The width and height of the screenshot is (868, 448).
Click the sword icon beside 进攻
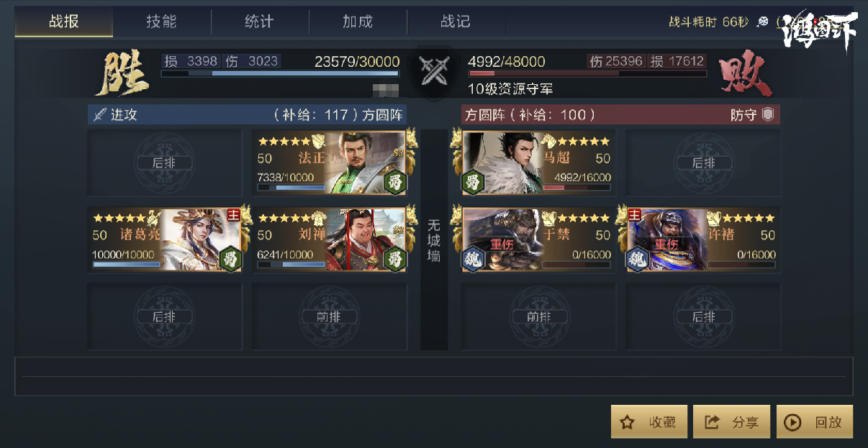tap(99, 115)
